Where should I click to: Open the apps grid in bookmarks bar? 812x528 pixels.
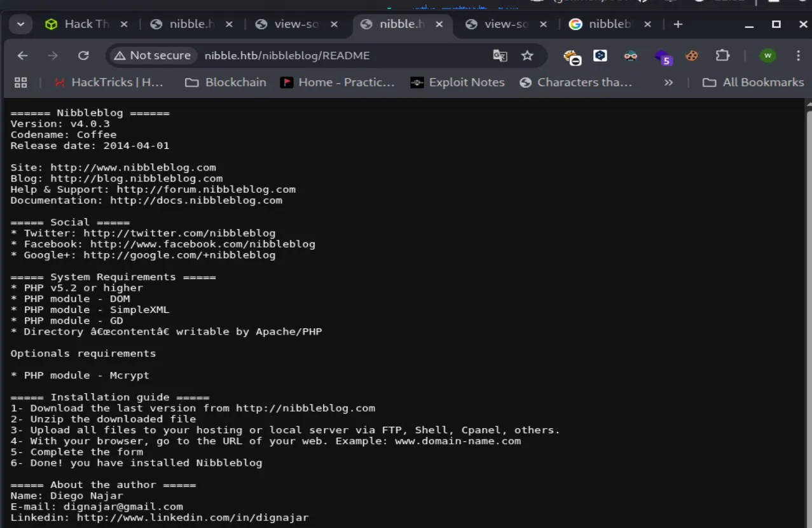click(21, 83)
